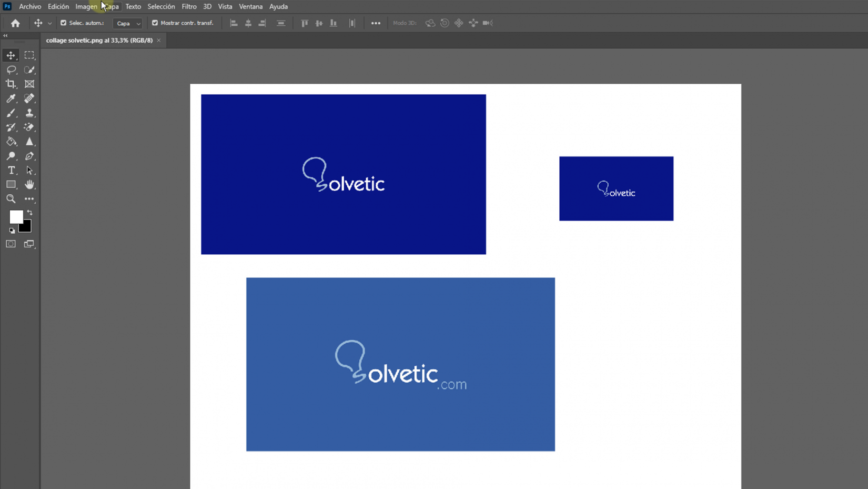
Task: Select the Pen tool
Action: pyautogui.click(x=29, y=156)
